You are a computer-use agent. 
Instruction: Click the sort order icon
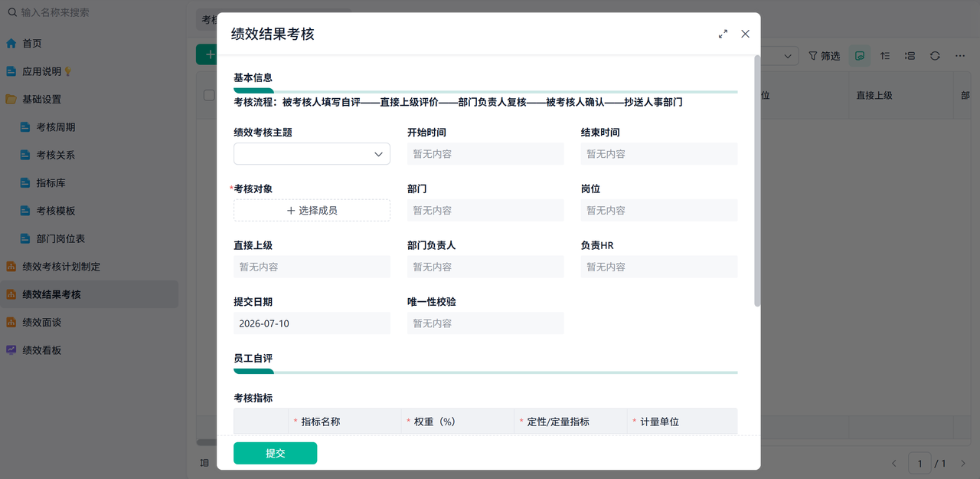(884, 56)
